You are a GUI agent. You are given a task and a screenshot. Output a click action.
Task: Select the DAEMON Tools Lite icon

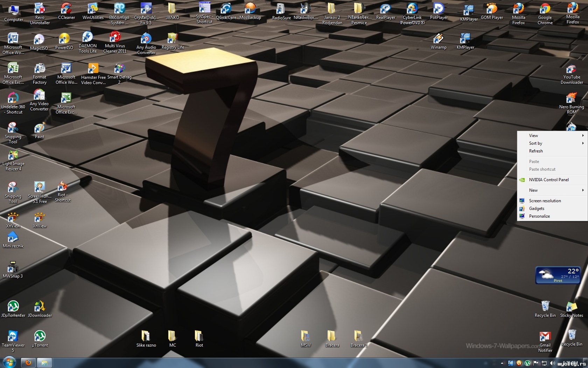click(87, 41)
